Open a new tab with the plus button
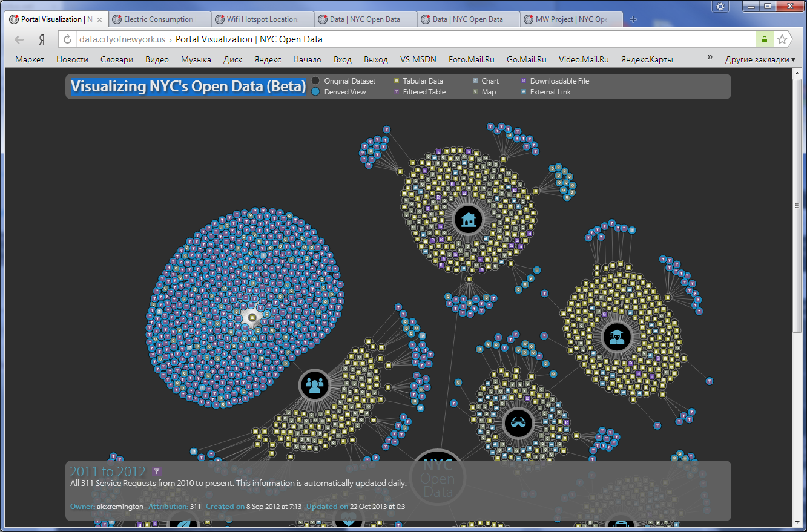This screenshot has height=532, width=807. (633, 19)
